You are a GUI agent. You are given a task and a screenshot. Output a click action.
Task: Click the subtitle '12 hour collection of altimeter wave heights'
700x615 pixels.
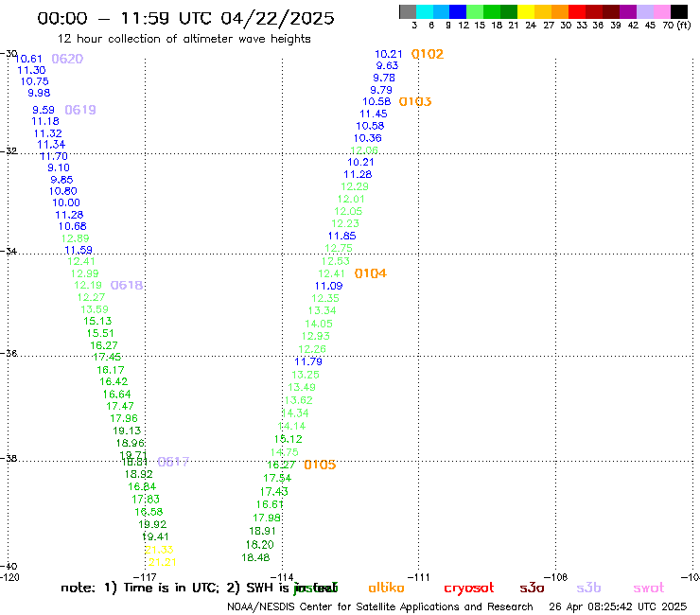[184, 39]
